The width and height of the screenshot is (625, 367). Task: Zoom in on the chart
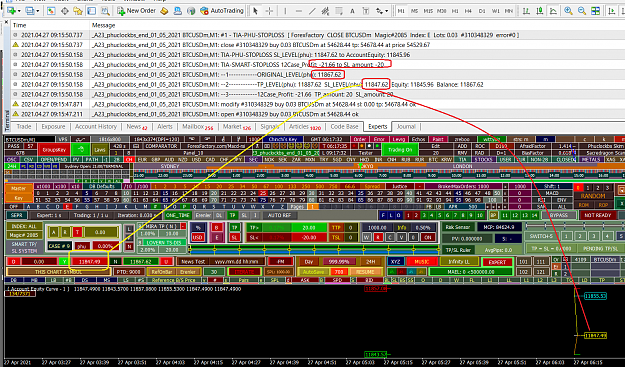(568, 11)
